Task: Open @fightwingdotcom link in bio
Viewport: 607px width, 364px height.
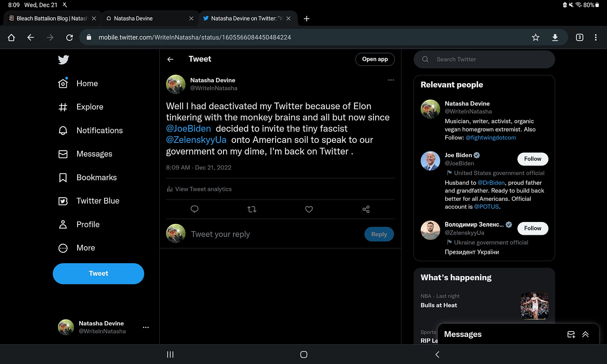Action: tap(491, 137)
